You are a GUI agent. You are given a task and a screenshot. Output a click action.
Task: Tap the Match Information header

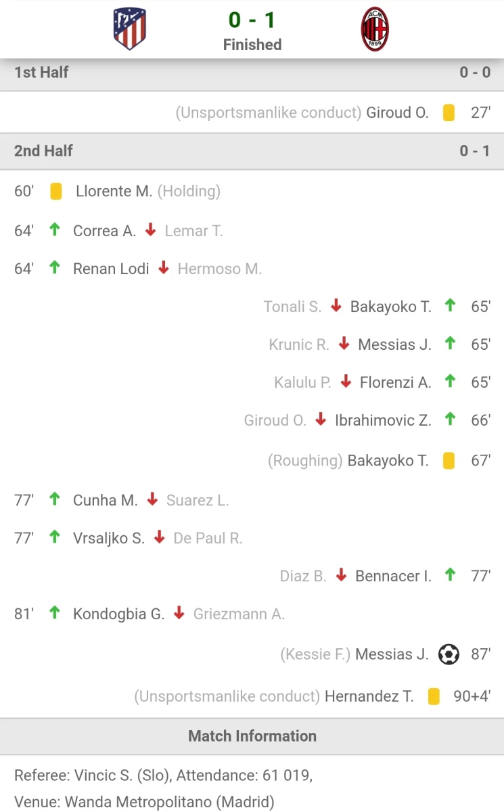tap(252, 736)
